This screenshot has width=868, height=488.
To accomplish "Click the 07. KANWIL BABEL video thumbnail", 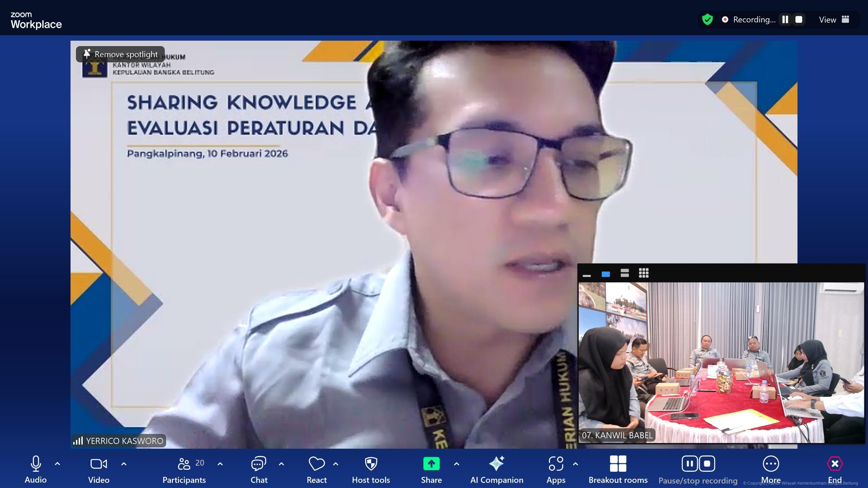I will (721, 363).
